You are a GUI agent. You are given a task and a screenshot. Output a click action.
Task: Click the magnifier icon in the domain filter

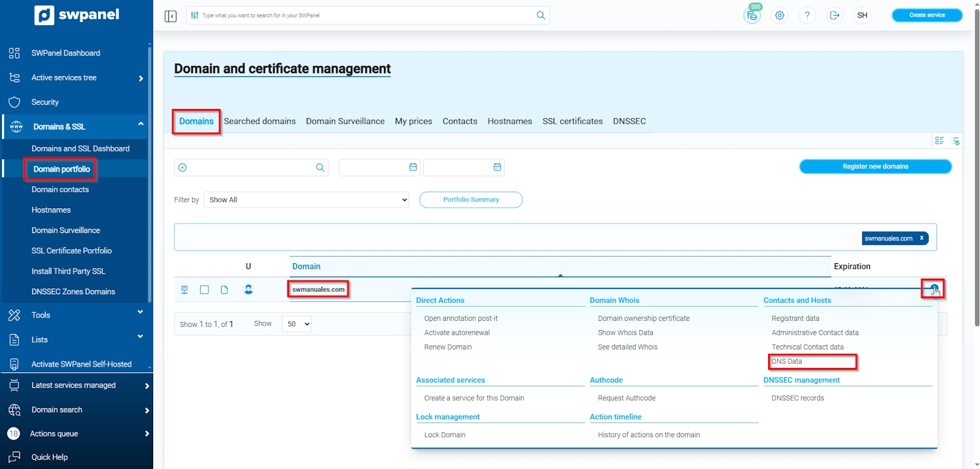(320, 168)
